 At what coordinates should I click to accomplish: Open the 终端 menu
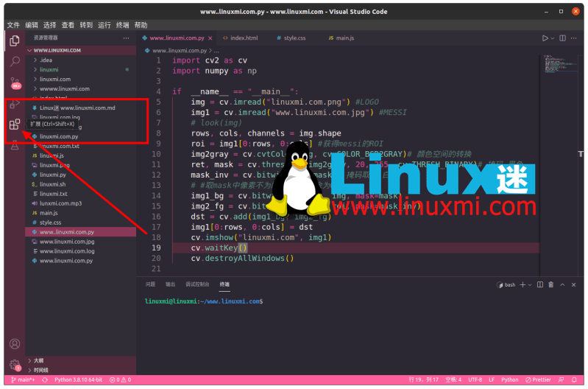click(x=123, y=25)
